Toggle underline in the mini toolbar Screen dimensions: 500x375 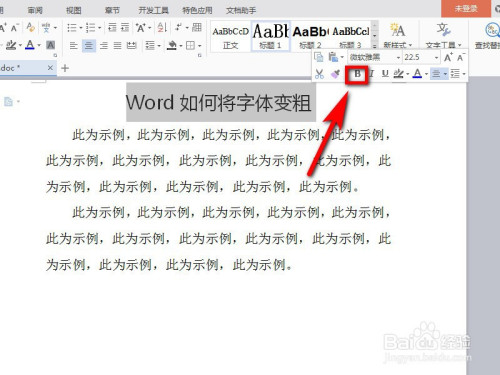[x=385, y=74]
